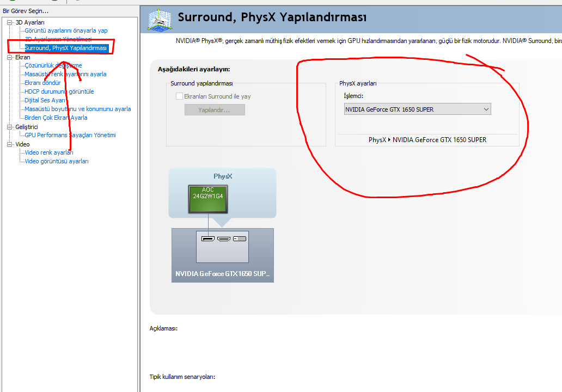Screen dimensions: 562x392
Task: Open Ekranı döndür page
Action: pos(42,83)
